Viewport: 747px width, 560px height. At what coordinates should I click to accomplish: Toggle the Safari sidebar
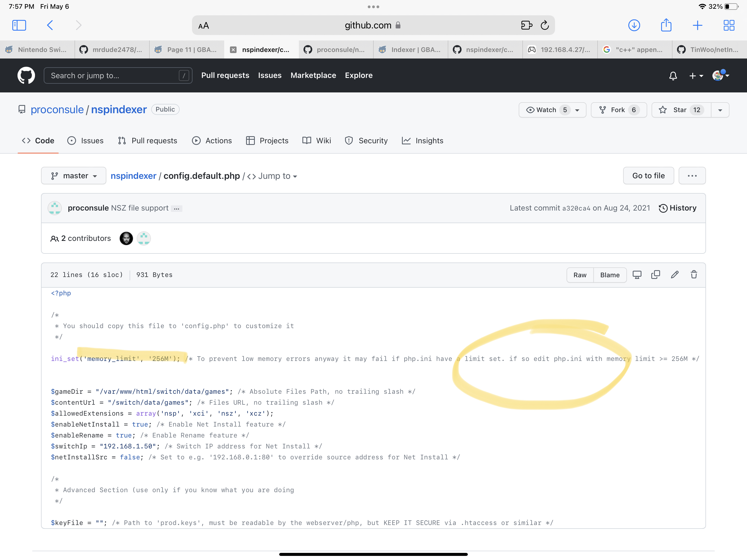(19, 25)
